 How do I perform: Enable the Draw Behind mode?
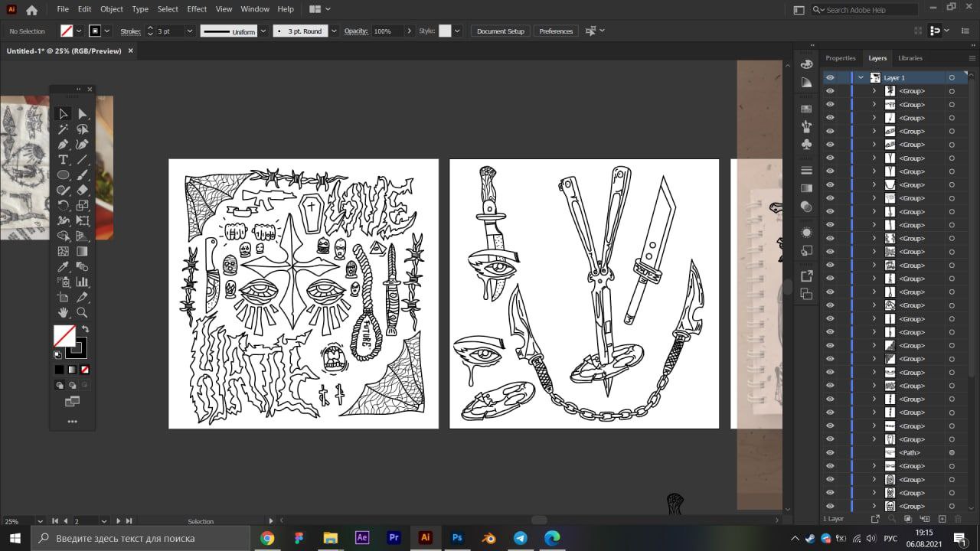(72, 385)
